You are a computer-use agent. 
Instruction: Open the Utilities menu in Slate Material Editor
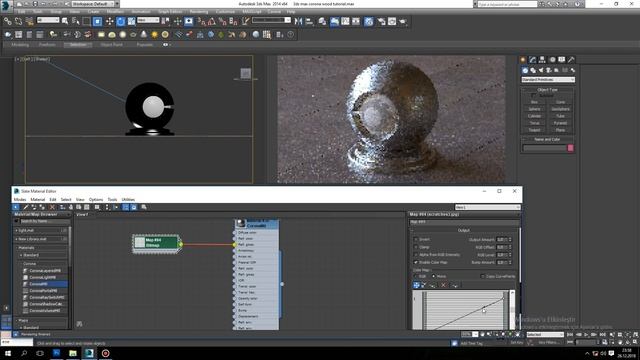[x=128, y=200]
